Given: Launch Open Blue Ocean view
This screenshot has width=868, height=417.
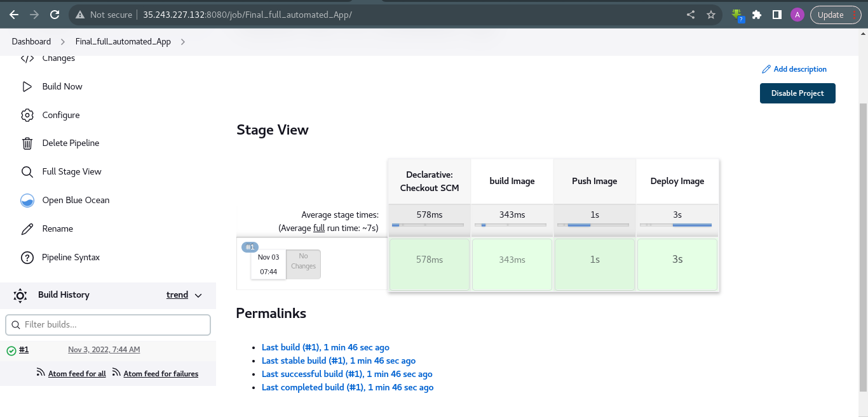Looking at the screenshot, I should pos(76,200).
